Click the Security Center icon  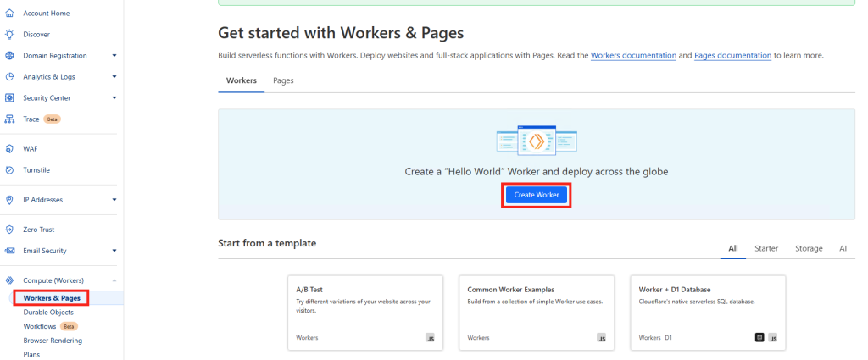[x=9, y=98]
